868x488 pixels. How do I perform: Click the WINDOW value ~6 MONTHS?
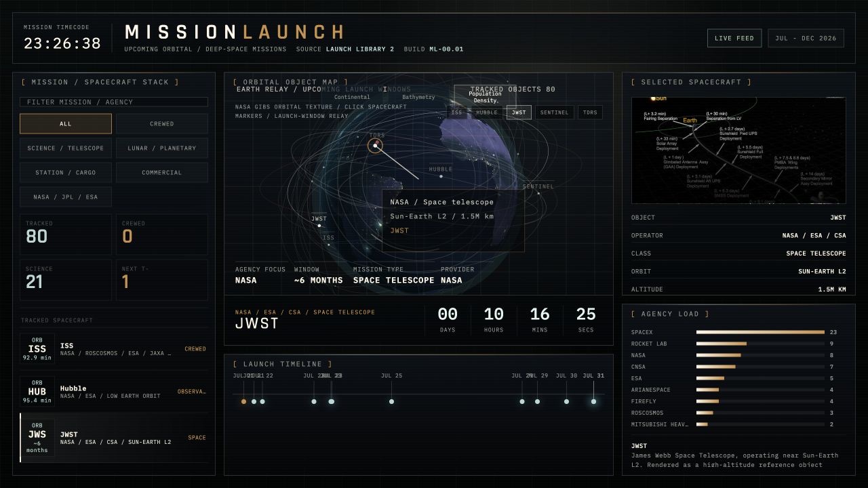click(x=319, y=280)
